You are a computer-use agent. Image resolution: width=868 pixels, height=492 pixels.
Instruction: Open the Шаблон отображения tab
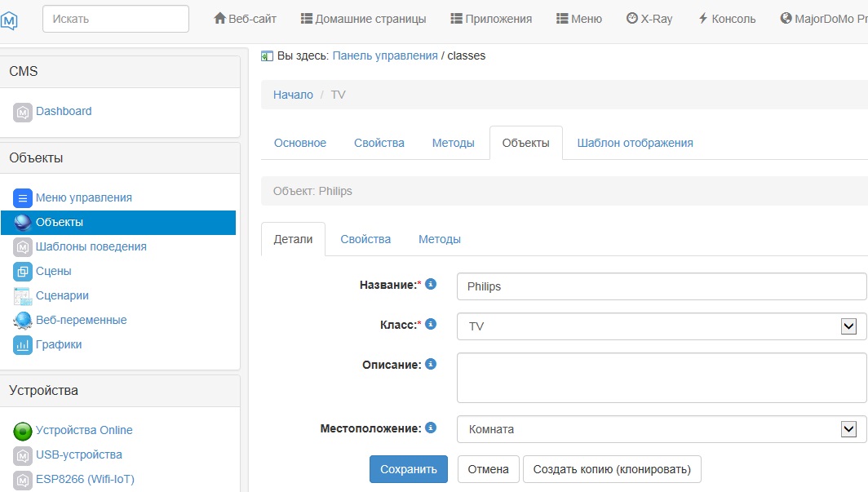[635, 143]
